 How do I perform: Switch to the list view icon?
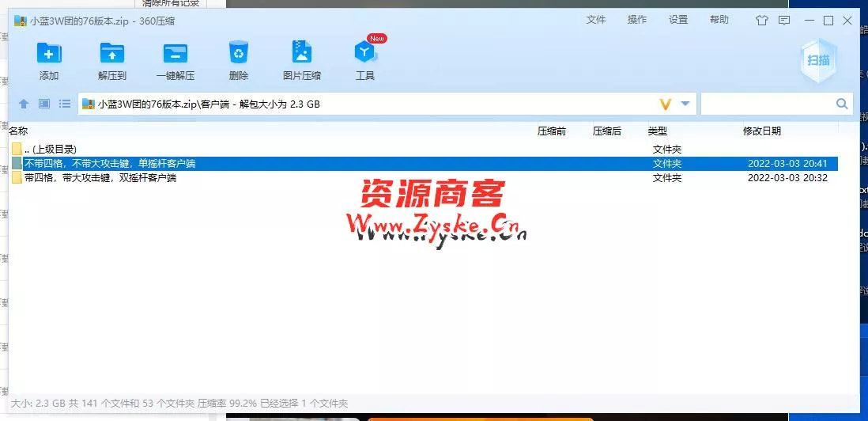pos(65,104)
